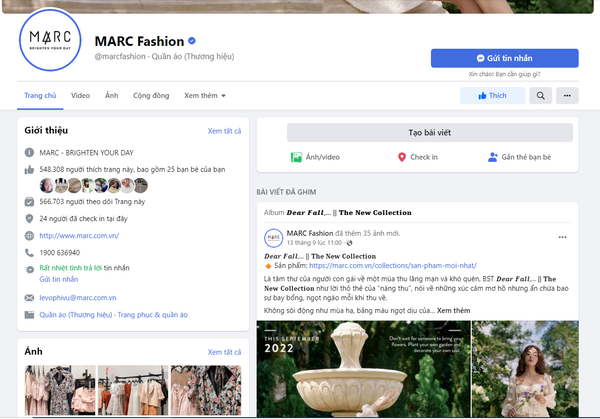The image size is (600, 419).
Task: Click the globe icon beside the marc.com.vn website
Action: [29, 236]
